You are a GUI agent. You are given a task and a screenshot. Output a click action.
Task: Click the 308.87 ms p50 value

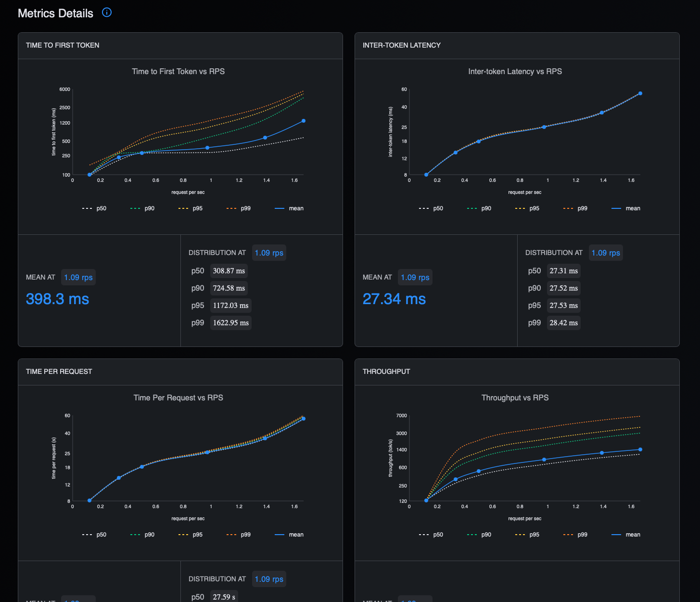(x=229, y=271)
